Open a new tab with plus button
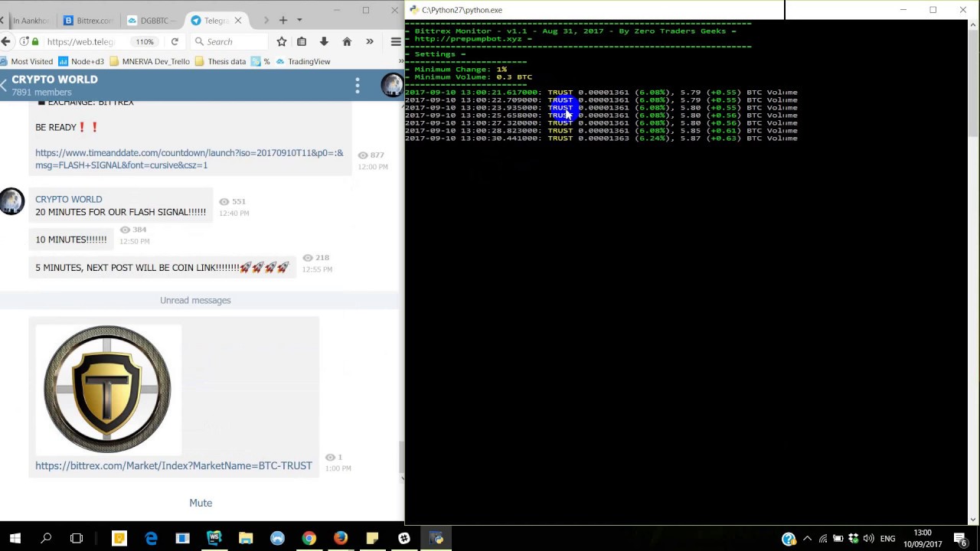This screenshot has height=551, width=980. pos(283,20)
